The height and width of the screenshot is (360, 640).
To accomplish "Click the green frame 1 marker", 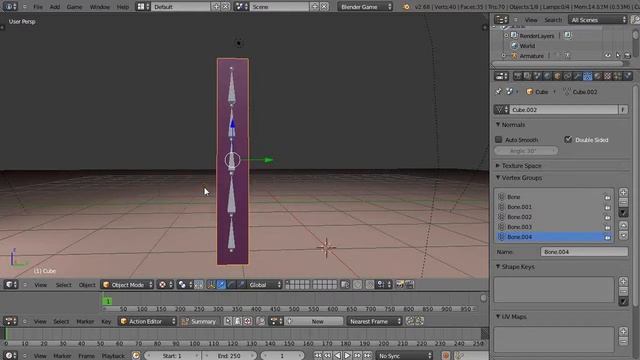I will pos(107,301).
